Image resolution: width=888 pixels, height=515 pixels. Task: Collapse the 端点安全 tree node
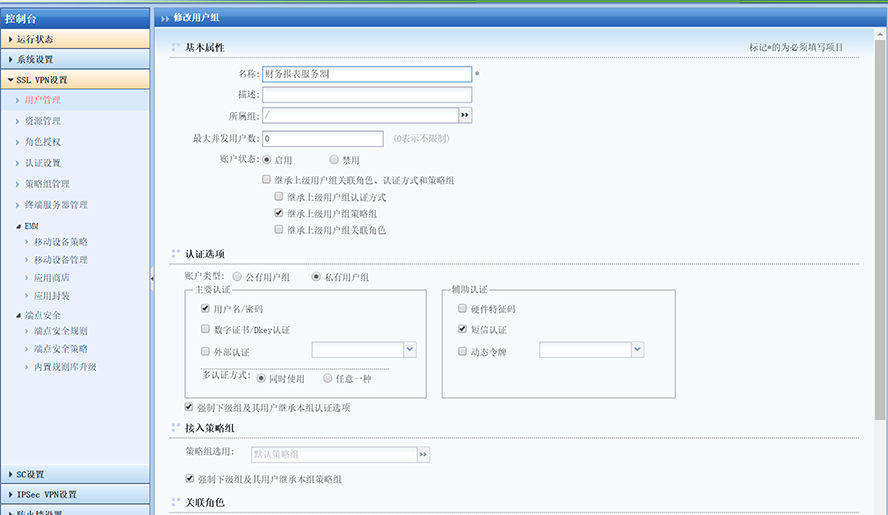19,315
